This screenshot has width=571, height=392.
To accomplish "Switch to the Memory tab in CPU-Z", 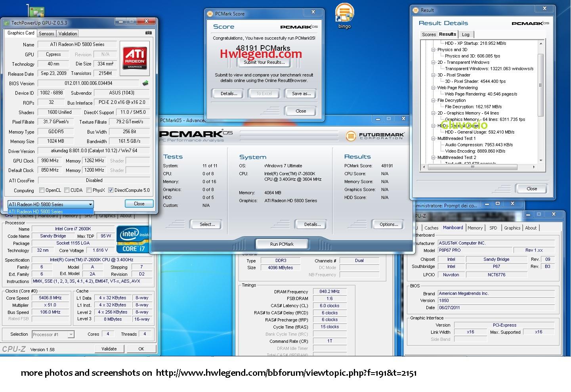I will 475,228.
